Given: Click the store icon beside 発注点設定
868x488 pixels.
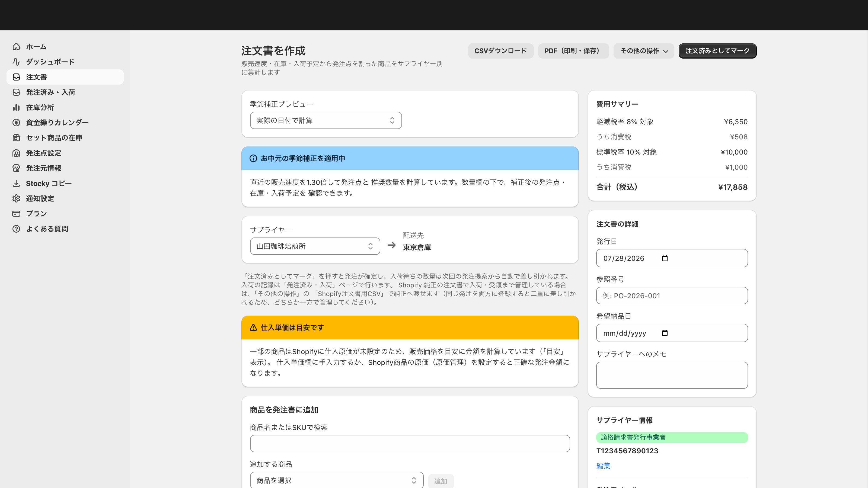Looking at the screenshot, I should (16, 153).
